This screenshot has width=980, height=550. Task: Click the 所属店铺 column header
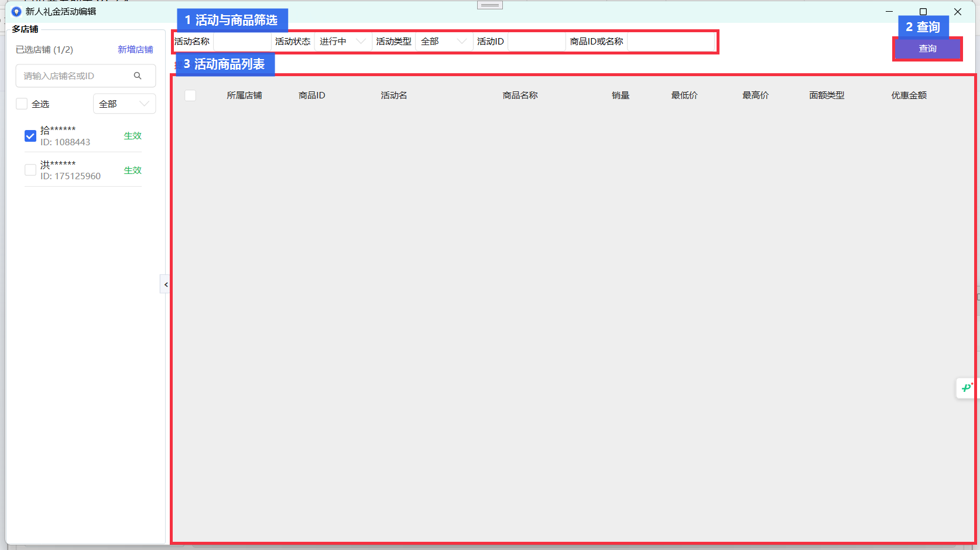(244, 95)
